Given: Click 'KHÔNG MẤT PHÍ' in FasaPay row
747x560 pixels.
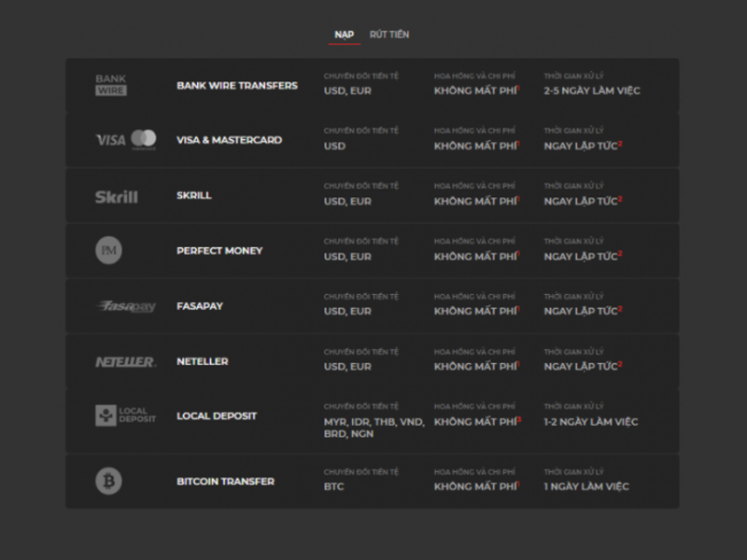Looking at the screenshot, I should click(475, 311).
